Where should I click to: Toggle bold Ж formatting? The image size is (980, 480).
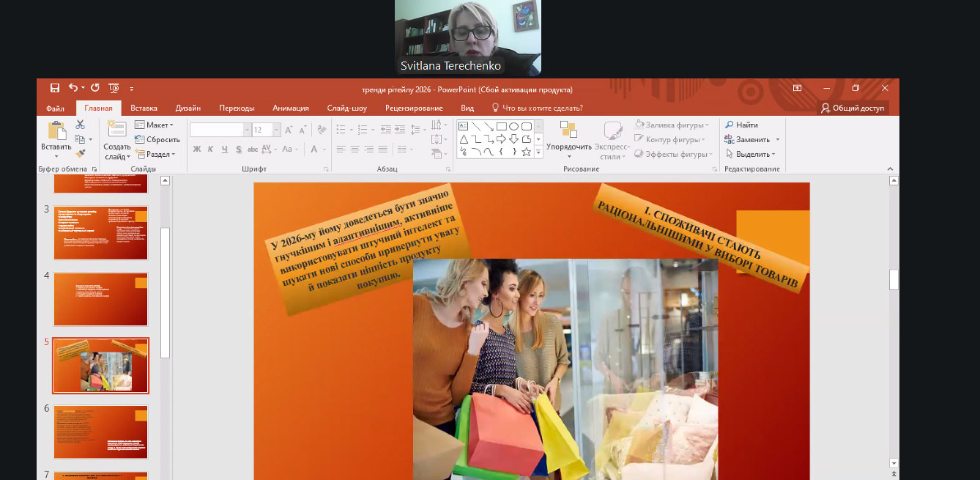[x=196, y=149]
